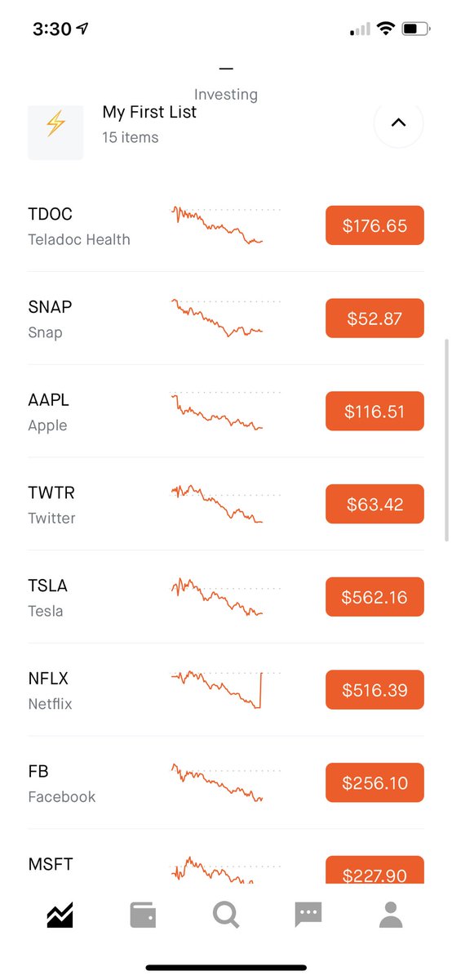Open the Facebook FB stock row
The image size is (452, 980).
[226, 782]
